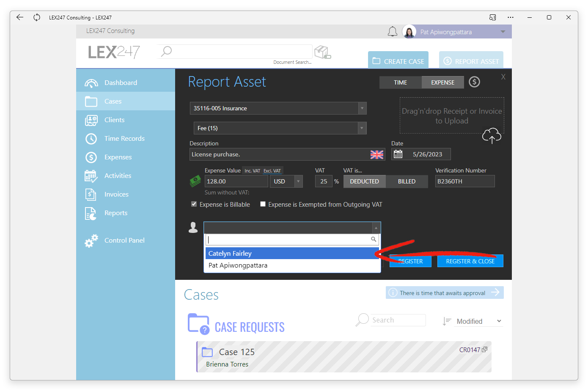Viewport: 588px width, 391px height.
Task: Click the Expense Value field 128.00
Action: 236,181
